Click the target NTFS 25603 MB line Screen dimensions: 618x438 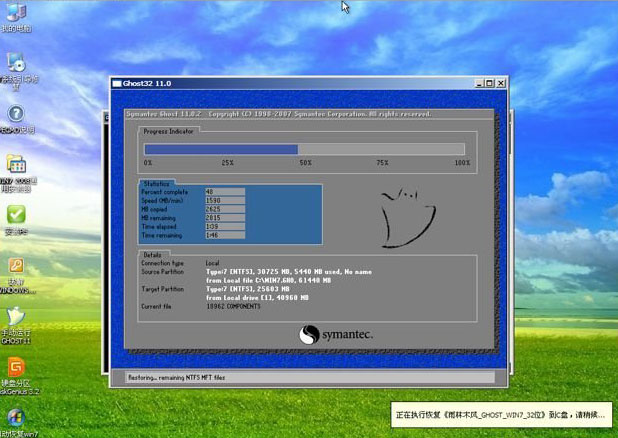point(248,289)
